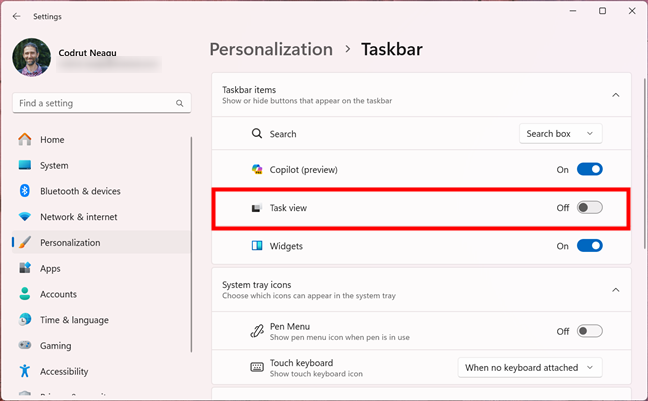This screenshot has width=648, height=401.
Task: Enable the Task view toggle
Action: pyautogui.click(x=590, y=208)
